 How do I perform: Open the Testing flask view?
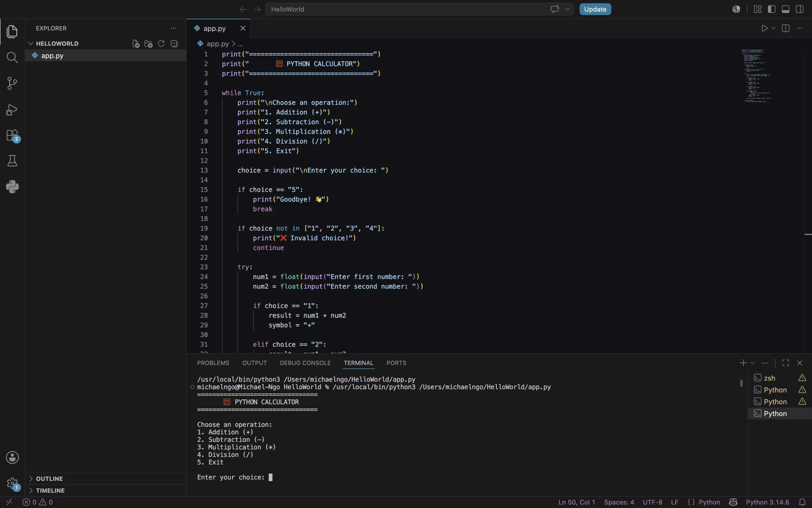point(12,161)
